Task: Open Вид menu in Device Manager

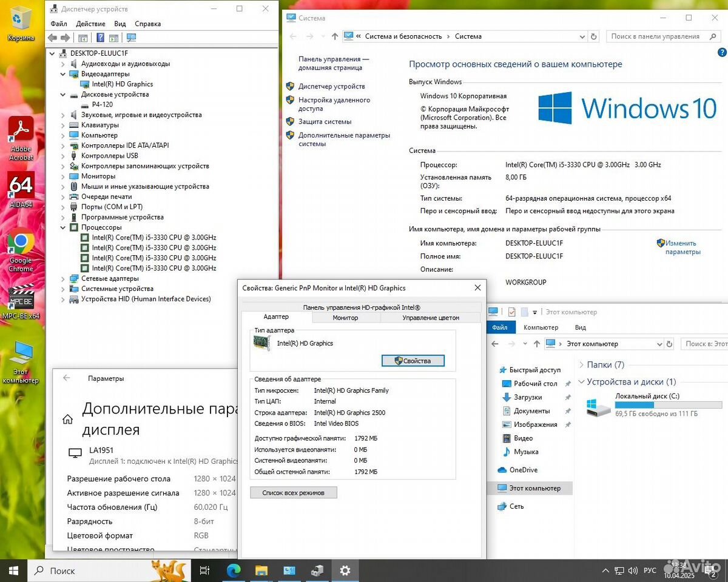Action: point(120,24)
